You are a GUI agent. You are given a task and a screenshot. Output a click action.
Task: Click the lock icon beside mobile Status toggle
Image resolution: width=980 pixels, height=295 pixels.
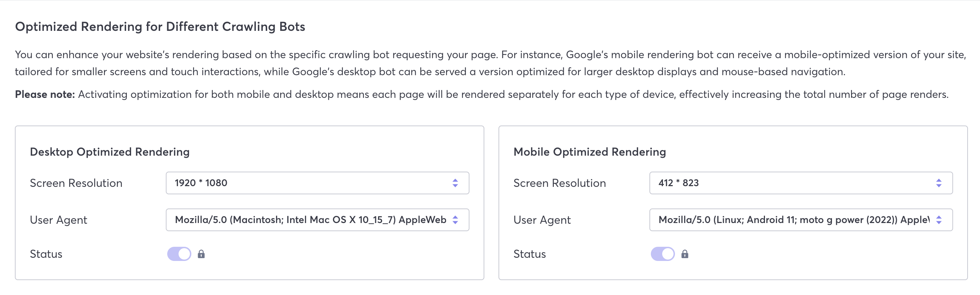click(x=685, y=254)
